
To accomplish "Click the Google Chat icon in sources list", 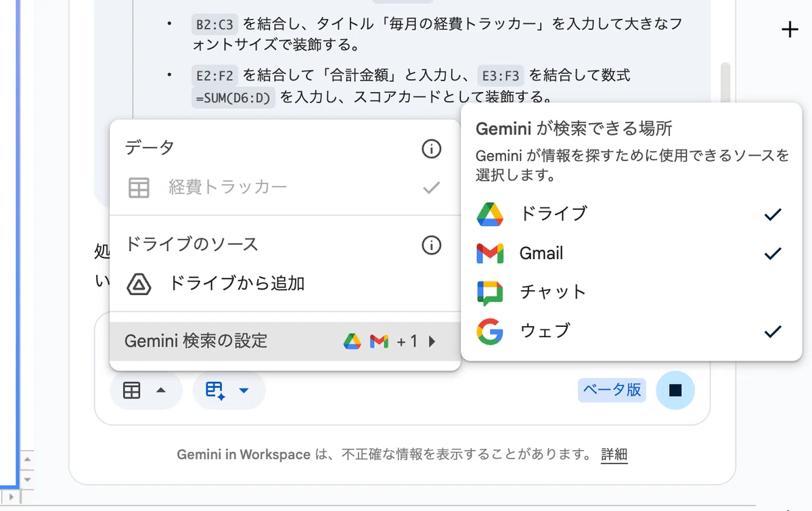I will pos(490,292).
